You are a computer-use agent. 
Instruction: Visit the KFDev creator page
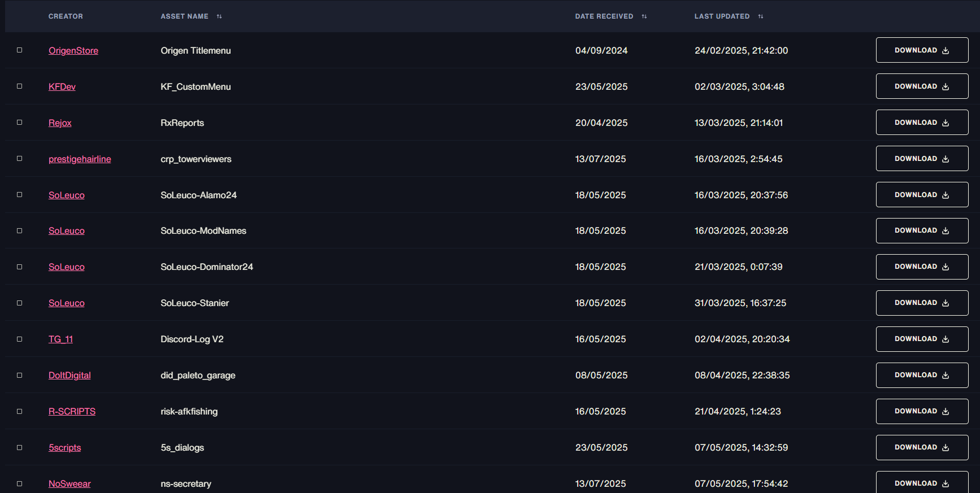62,87
